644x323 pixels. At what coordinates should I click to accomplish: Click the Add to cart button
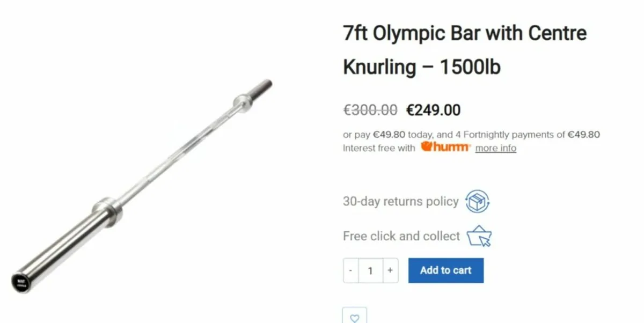pyautogui.click(x=445, y=270)
